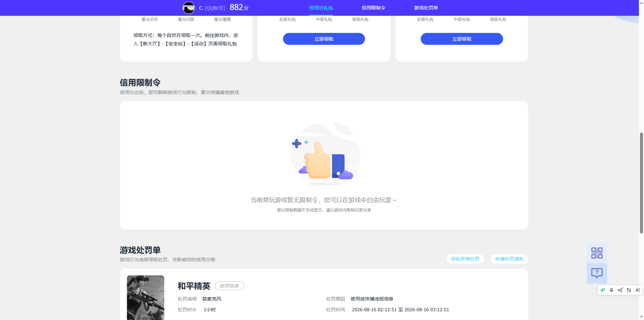
Task: Click the 星光璀璨 label
Action: pos(222,19)
